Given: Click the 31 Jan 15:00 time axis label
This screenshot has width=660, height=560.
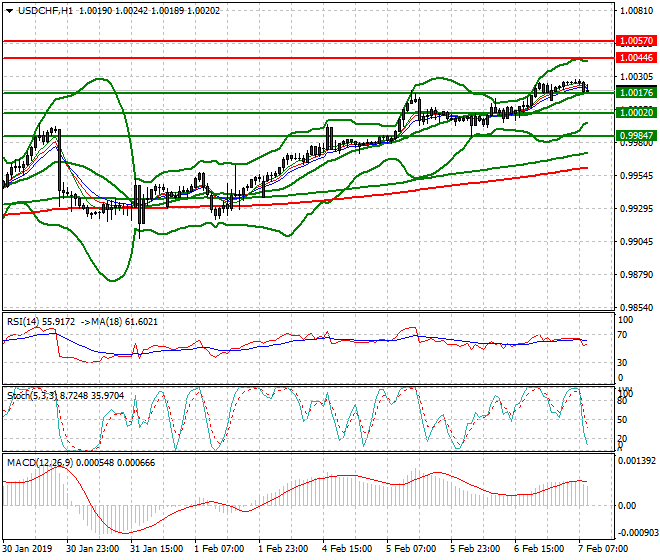Looking at the screenshot, I should 157,549.
